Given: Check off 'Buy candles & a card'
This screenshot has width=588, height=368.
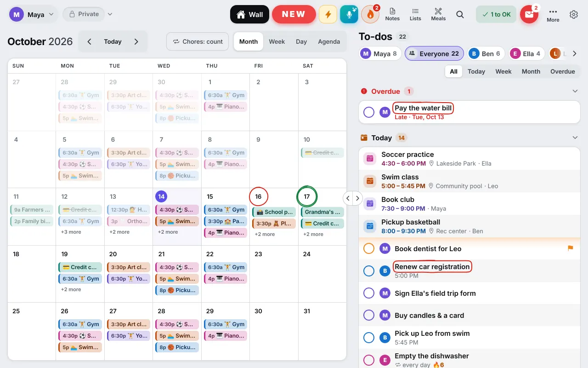Looking at the screenshot, I should click(369, 315).
